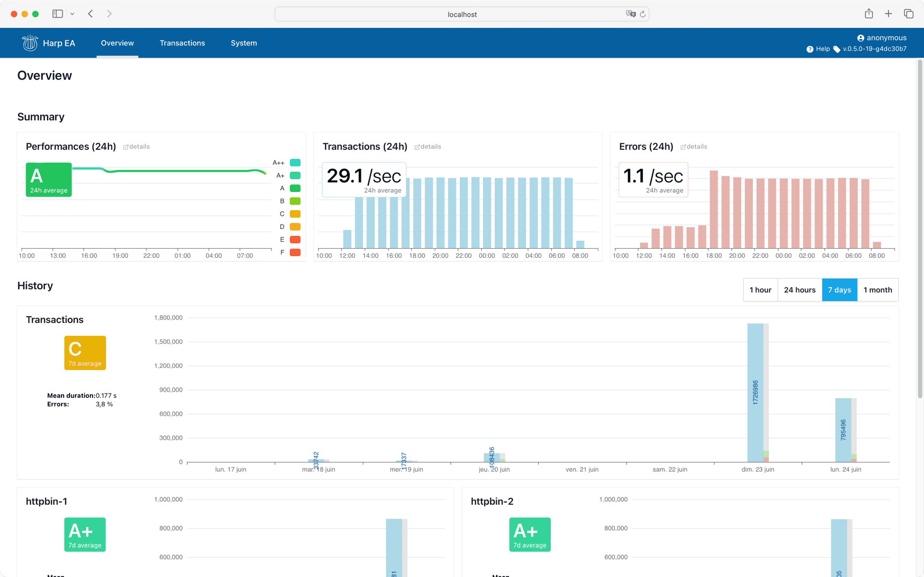Switch history range to 24 hours
The width and height of the screenshot is (924, 577).
tap(799, 290)
